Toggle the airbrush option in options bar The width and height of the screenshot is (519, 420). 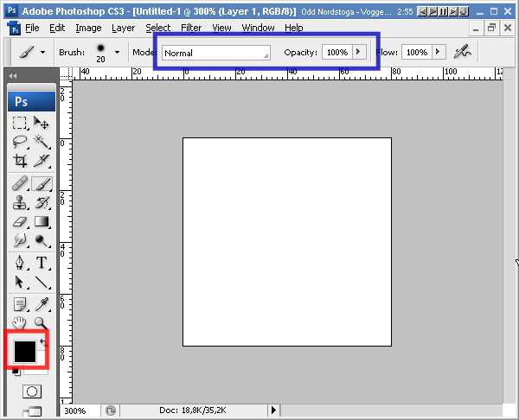[463, 52]
